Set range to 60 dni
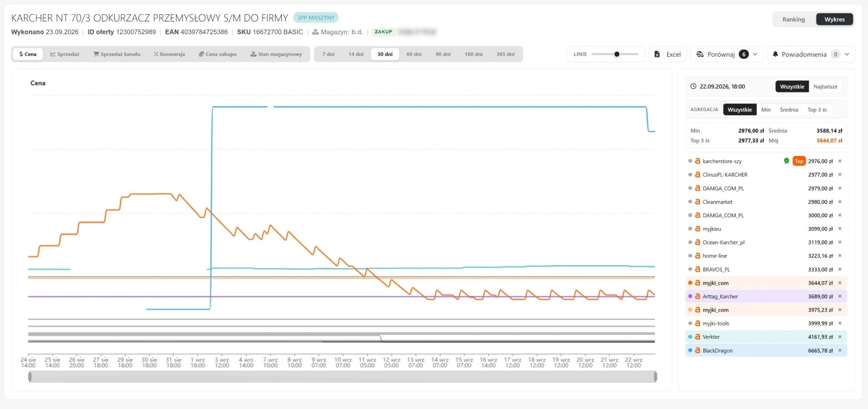This screenshot has height=409, width=868. click(414, 54)
